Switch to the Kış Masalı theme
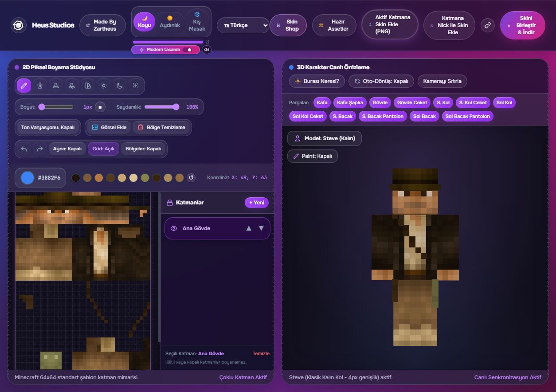 pyautogui.click(x=197, y=22)
